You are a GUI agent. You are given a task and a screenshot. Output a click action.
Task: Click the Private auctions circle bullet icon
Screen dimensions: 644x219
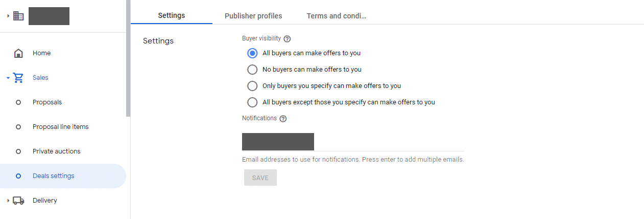click(x=18, y=151)
